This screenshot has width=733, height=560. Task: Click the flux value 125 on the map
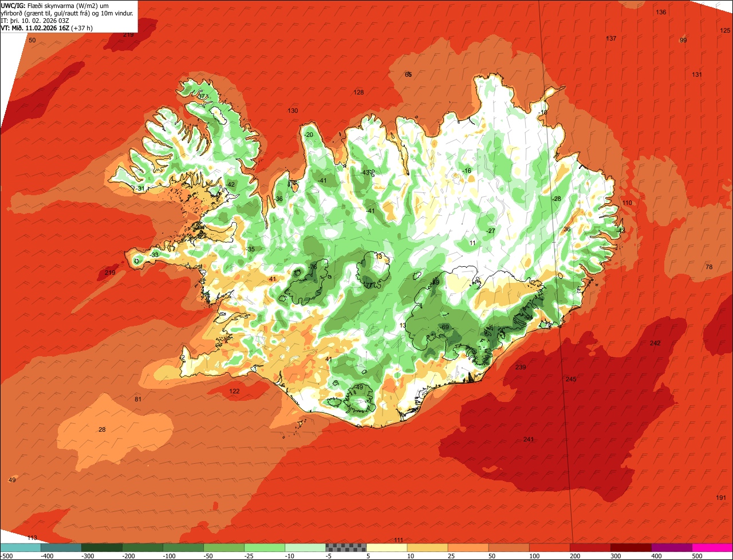tap(725, 30)
